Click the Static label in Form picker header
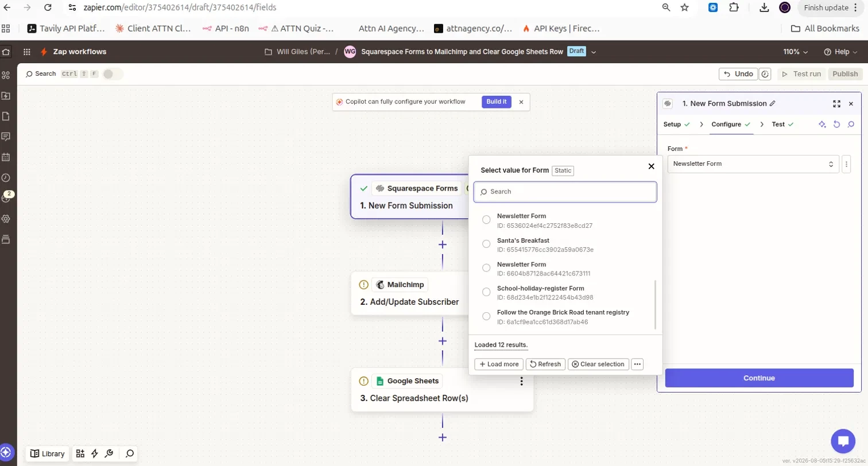Screen dimensions: 868x466 (563, 170)
